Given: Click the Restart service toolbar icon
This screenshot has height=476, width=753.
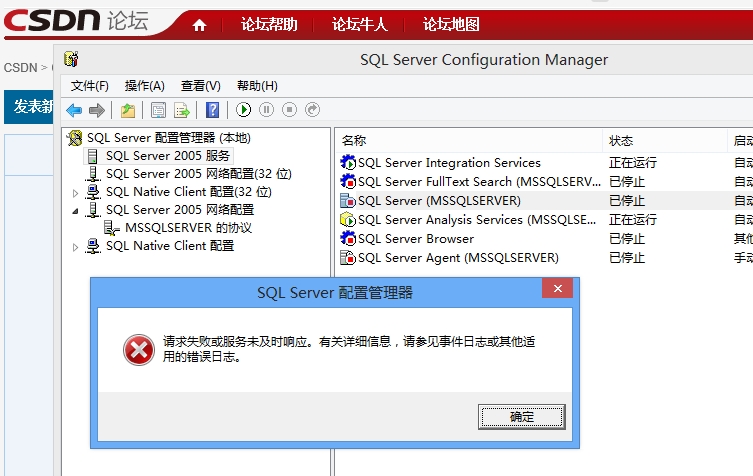Looking at the screenshot, I should tap(312, 110).
